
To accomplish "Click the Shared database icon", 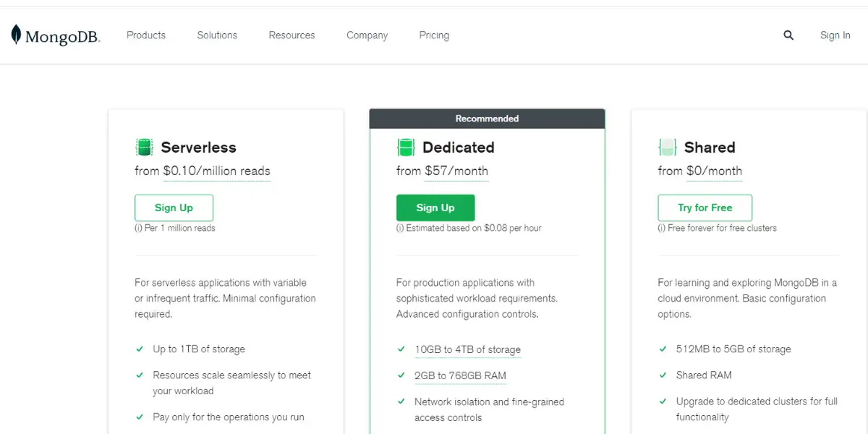I will pos(667,148).
